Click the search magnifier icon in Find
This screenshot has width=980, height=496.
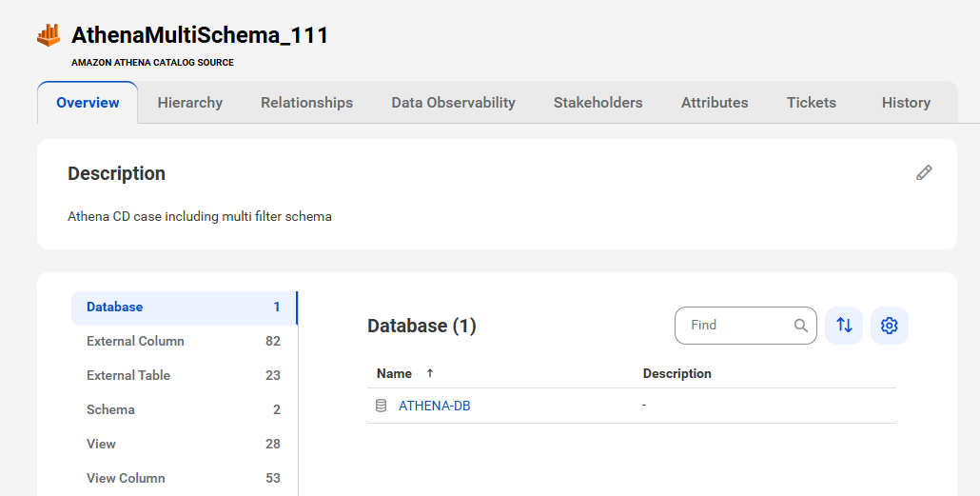coord(800,326)
